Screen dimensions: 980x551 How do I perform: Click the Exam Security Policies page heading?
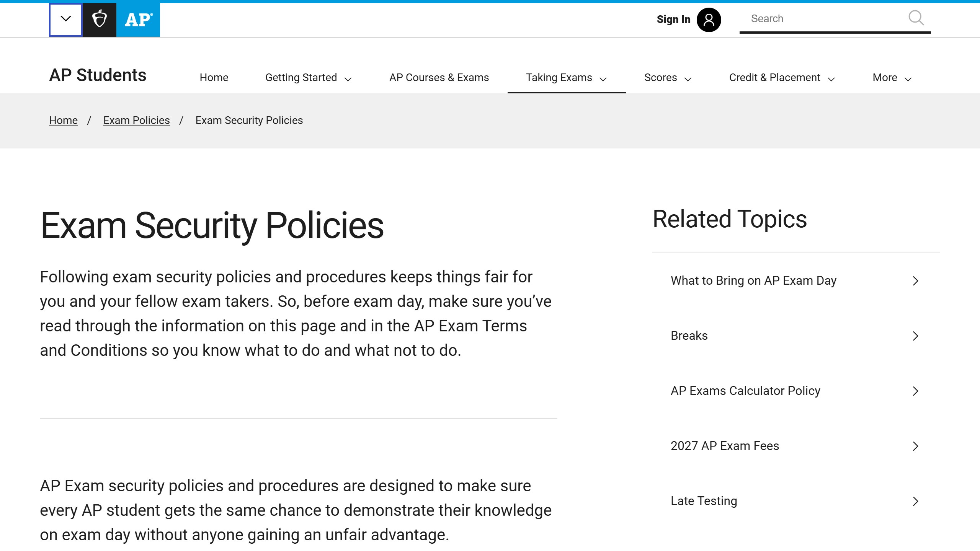(x=212, y=226)
